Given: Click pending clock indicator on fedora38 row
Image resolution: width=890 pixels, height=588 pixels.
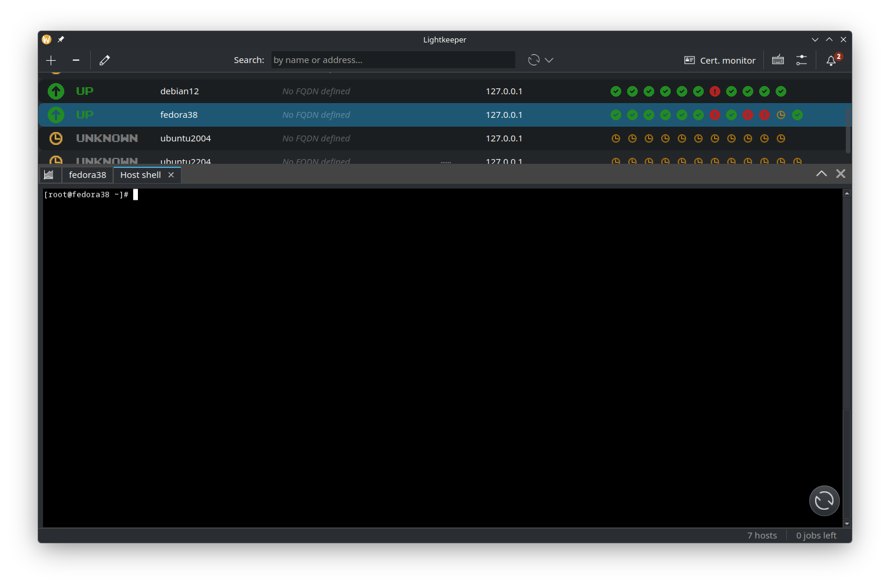Looking at the screenshot, I should pos(781,115).
